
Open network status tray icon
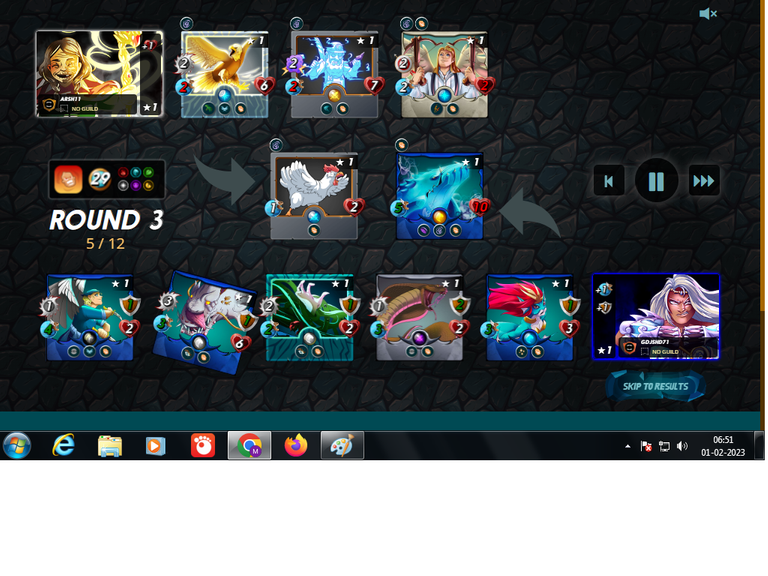coord(664,446)
